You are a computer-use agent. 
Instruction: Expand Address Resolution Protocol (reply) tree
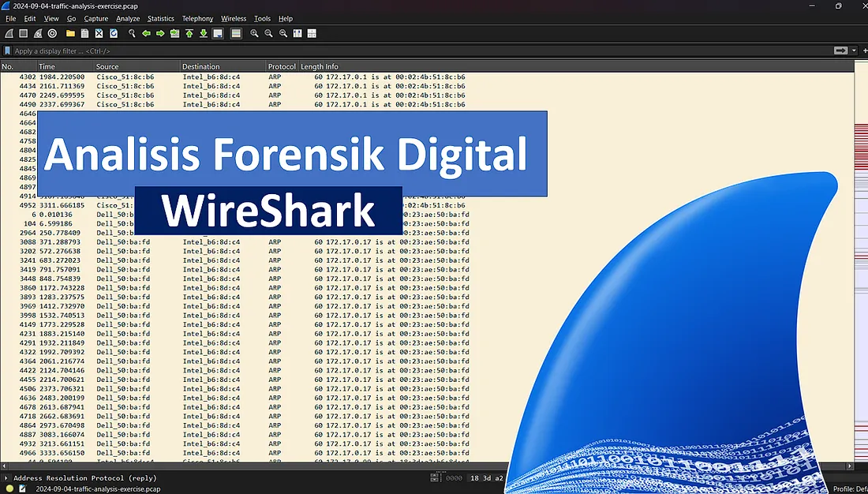point(6,478)
